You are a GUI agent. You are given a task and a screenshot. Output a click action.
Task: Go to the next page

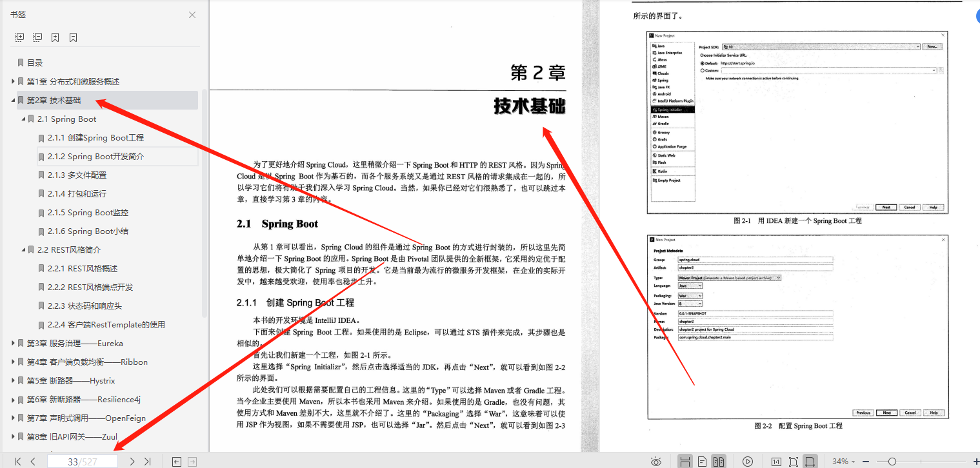tap(132, 462)
